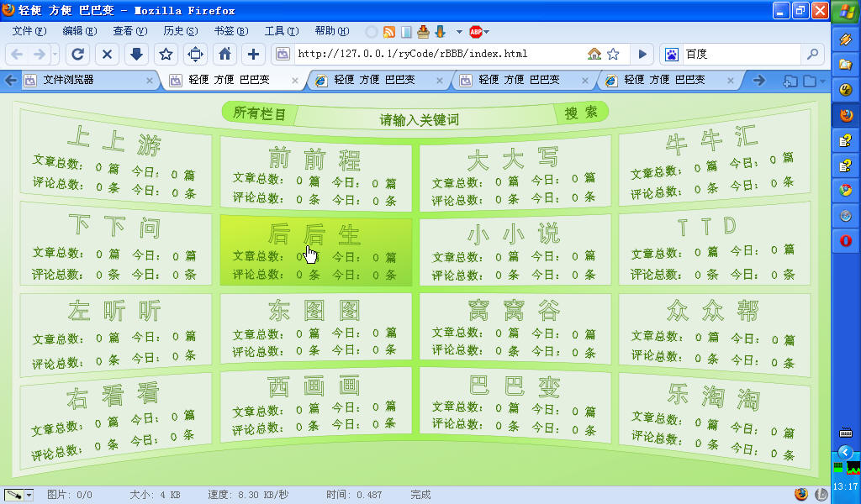Click the magnifier search button
861x504 pixels.
point(813,54)
